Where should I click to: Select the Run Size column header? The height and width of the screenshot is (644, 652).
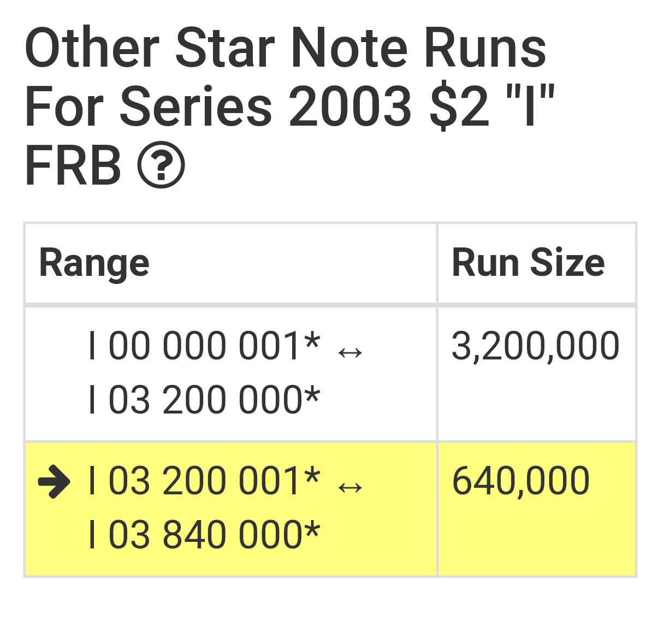pyautogui.click(x=536, y=263)
